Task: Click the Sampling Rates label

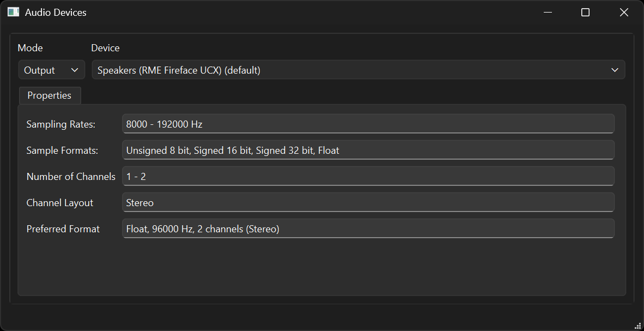Action: [x=60, y=124]
